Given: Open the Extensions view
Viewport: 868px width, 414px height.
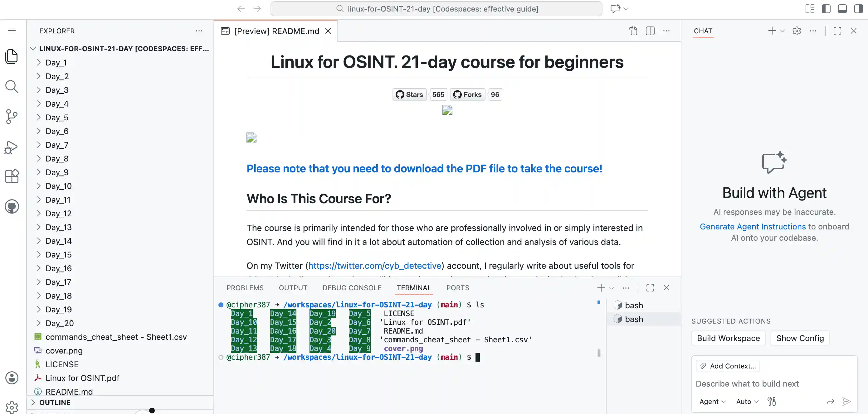Looking at the screenshot, I should [12, 176].
